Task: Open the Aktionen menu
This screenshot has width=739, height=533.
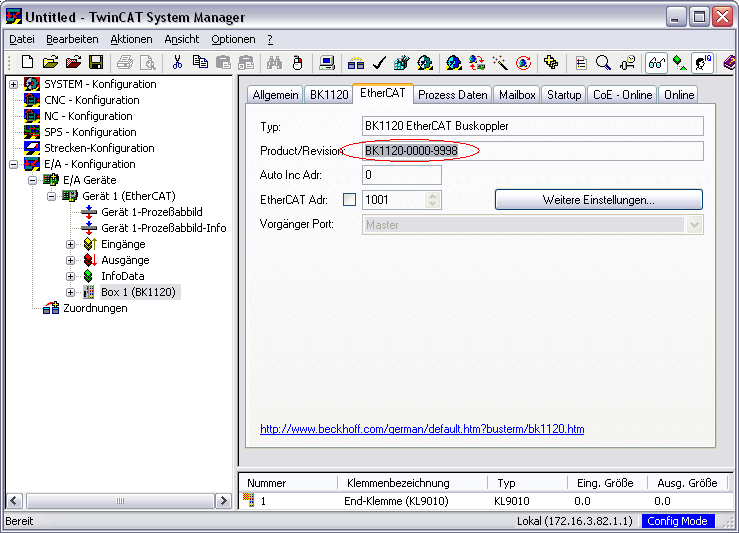Action: [131, 39]
